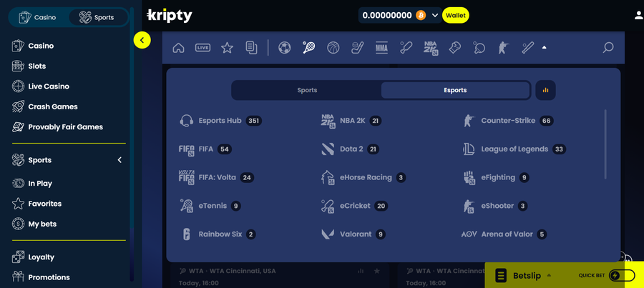644x288 pixels.
Task: Select the Esports tab
Action: 454,90
